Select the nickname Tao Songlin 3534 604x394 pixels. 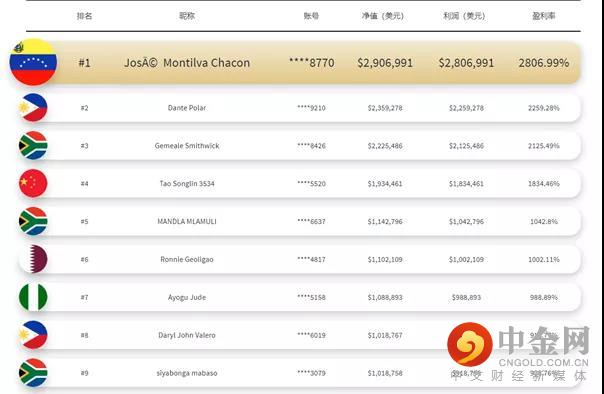click(187, 184)
